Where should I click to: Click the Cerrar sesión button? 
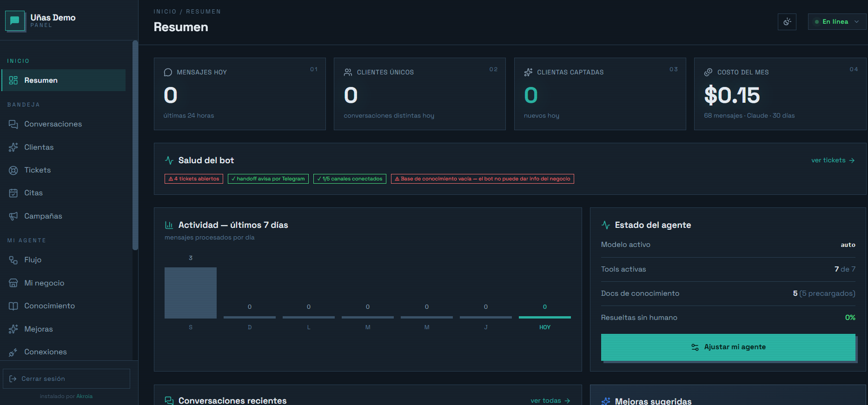pos(66,379)
